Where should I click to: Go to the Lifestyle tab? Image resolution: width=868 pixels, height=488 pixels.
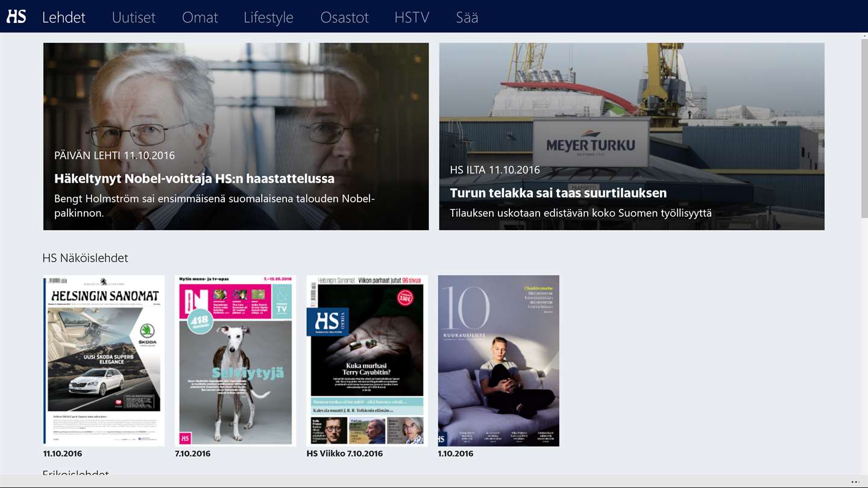click(268, 17)
